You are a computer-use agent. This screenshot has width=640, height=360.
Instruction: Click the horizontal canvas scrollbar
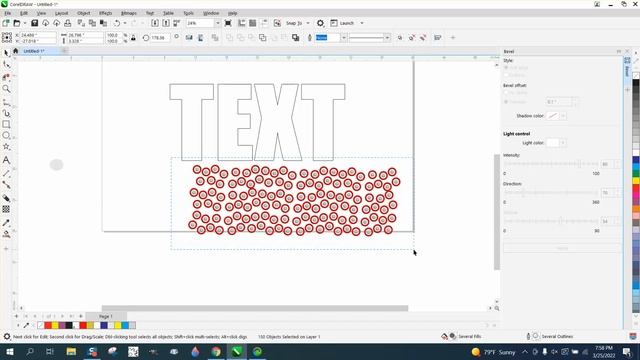tap(255, 308)
